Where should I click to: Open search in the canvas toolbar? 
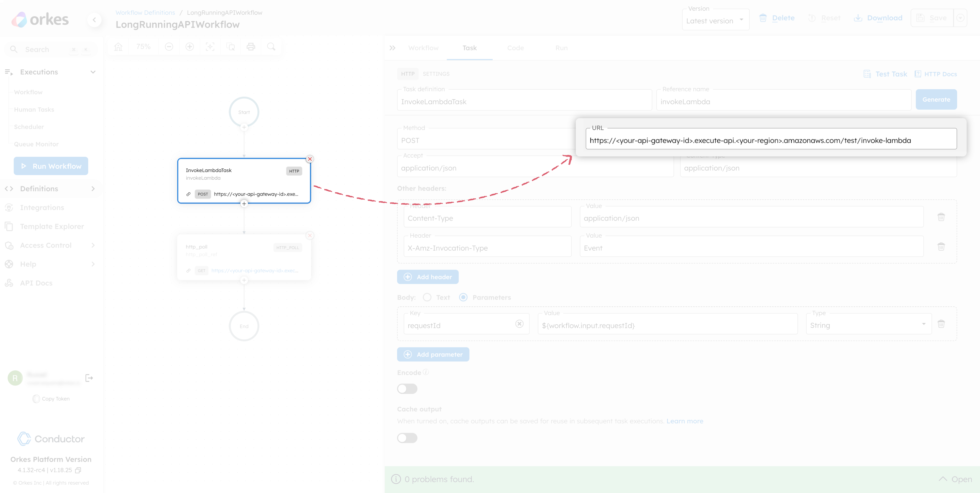pyautogui.click(x=271, y=47)
